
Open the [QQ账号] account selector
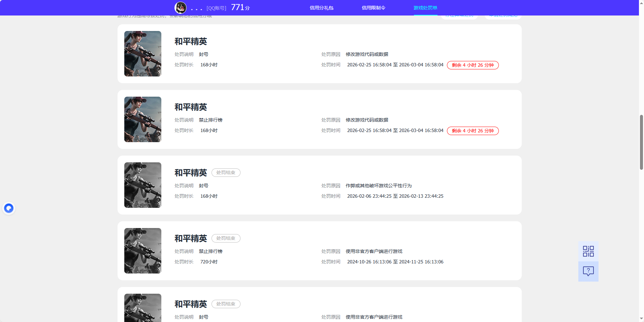coord(216,8)
